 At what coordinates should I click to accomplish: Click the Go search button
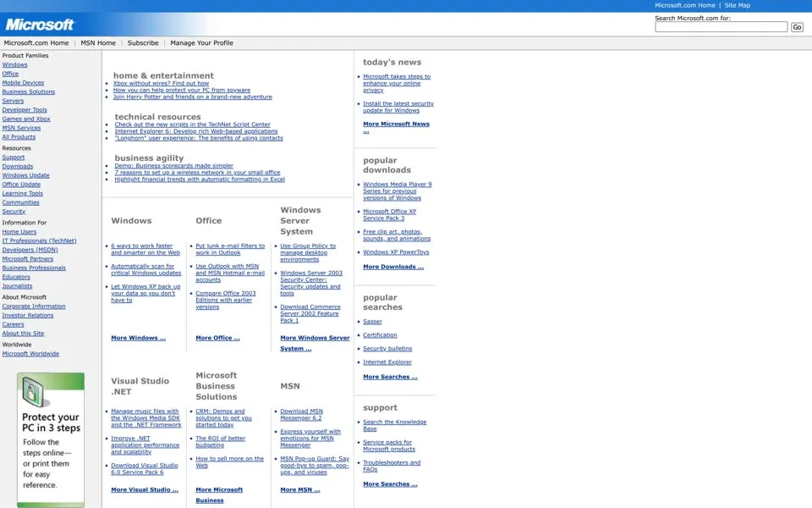coord(797,27)
